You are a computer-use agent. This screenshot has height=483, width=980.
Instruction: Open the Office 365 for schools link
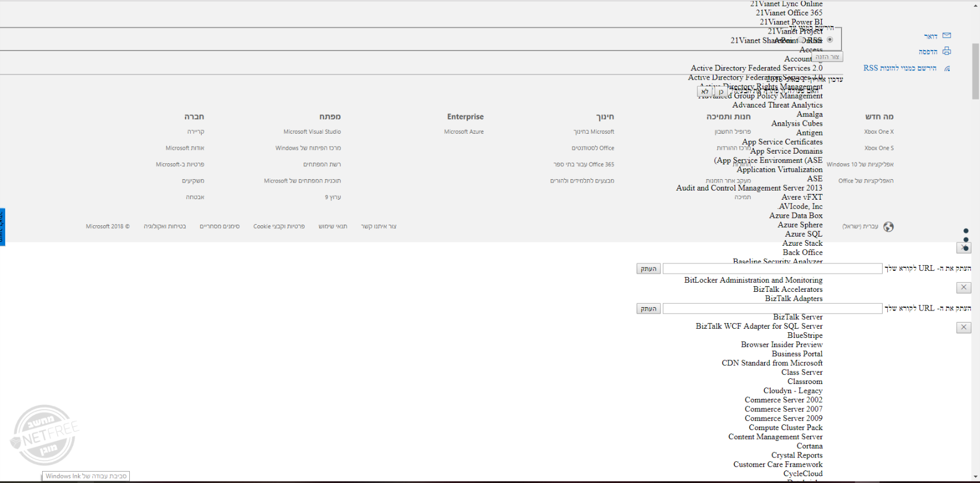click(x=584, y=165)
